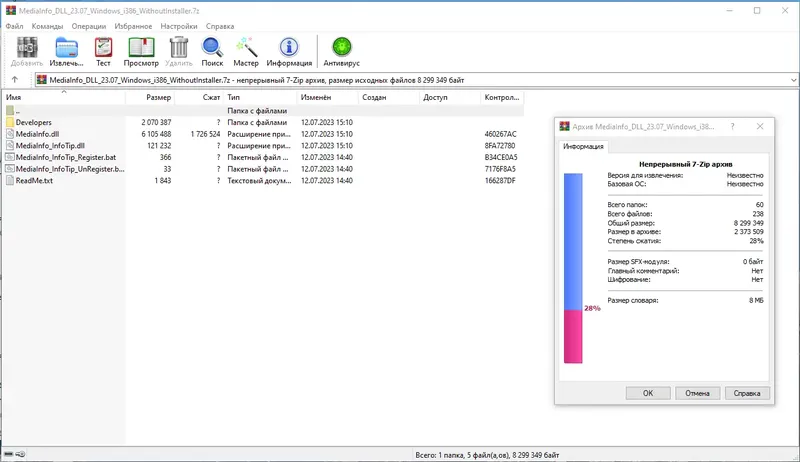Start the Антивирус scan icon
Image resolution: width=800 pixels, height=462 pixels.
(x=341, y=47)
